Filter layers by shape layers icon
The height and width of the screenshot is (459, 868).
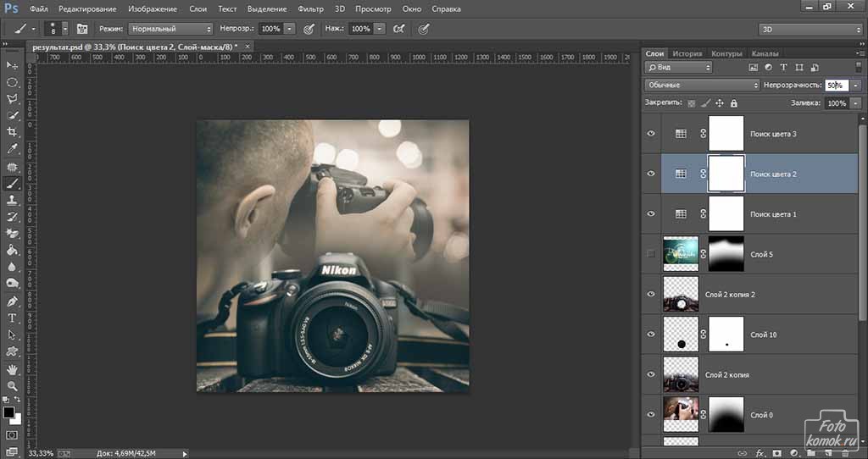pyautogui.click(x=798, y=68)
